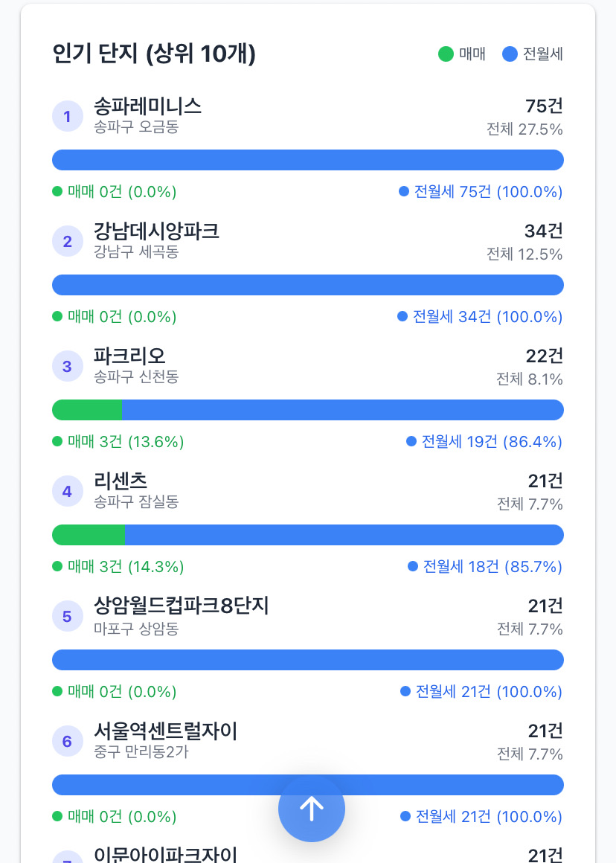The width and height of the screenshot is (616, 863).
Task: Click green 매매 segment of 파크리오 bar
Action: point(87,410)
